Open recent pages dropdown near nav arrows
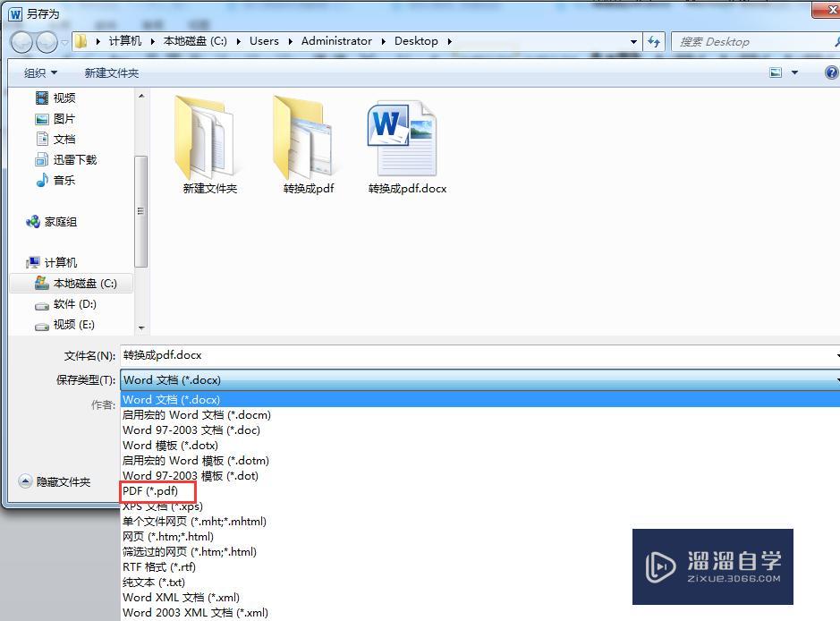The image size is (840, 621). (x=64, y=42)
